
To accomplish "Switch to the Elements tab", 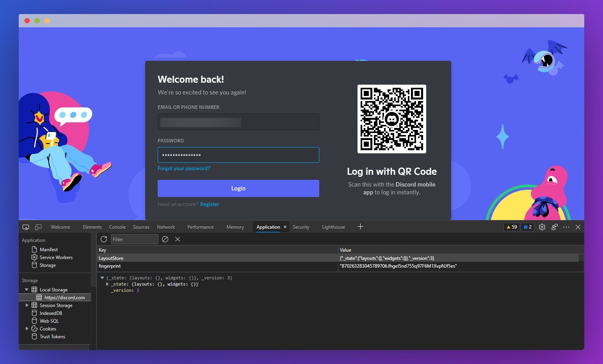I will tap(92, 227).
